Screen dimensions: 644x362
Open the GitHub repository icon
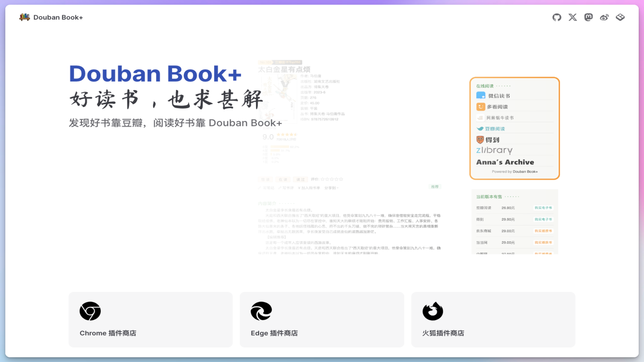[556, 17]
